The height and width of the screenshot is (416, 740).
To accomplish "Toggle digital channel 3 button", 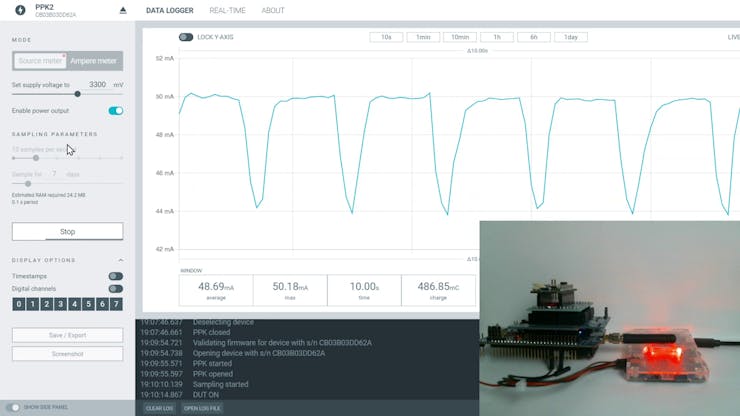I will [60, 304].
